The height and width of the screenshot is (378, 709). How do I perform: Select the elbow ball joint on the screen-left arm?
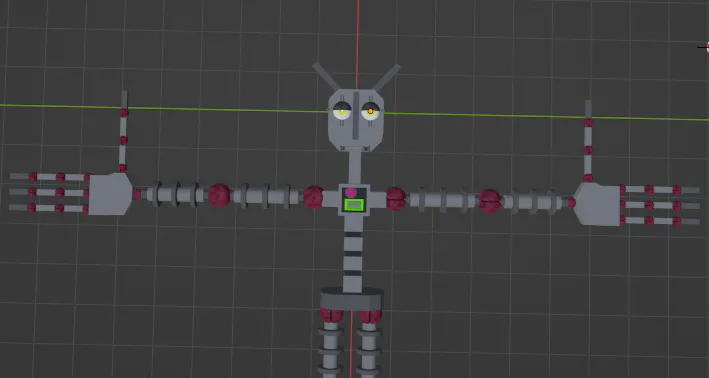point(219,195)
